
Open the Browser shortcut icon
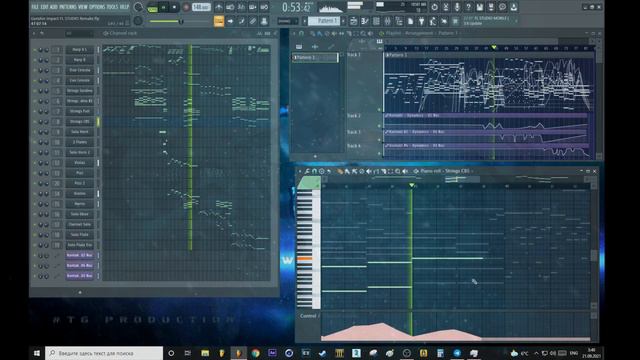[399, 21]
